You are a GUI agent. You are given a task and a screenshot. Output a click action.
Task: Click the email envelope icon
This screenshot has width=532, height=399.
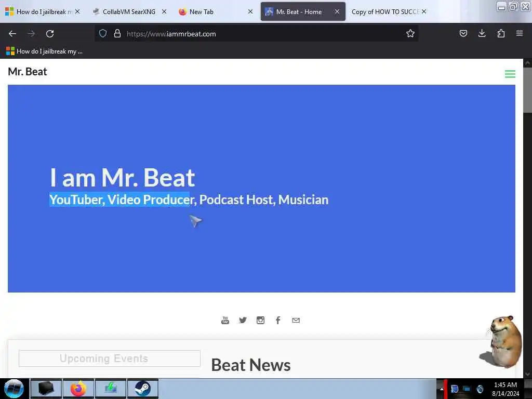296,320
